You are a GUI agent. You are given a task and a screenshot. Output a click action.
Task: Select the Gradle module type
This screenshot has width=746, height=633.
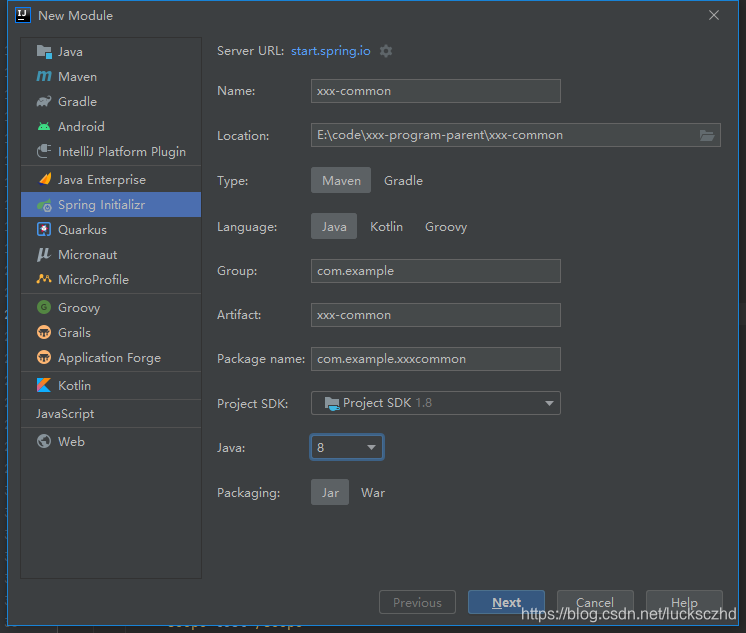[111, 101]
